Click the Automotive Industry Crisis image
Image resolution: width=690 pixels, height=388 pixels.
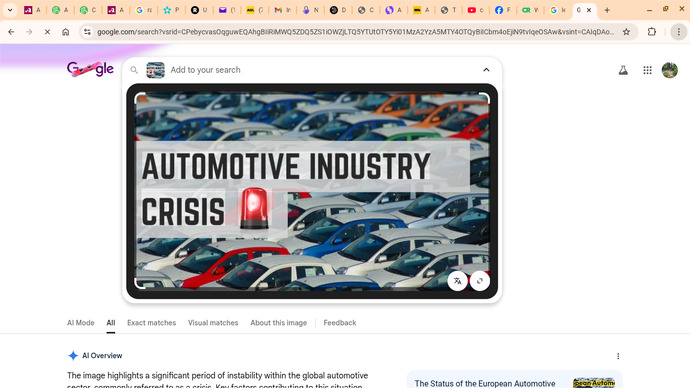pyautogui.click(x=312, y=191)
